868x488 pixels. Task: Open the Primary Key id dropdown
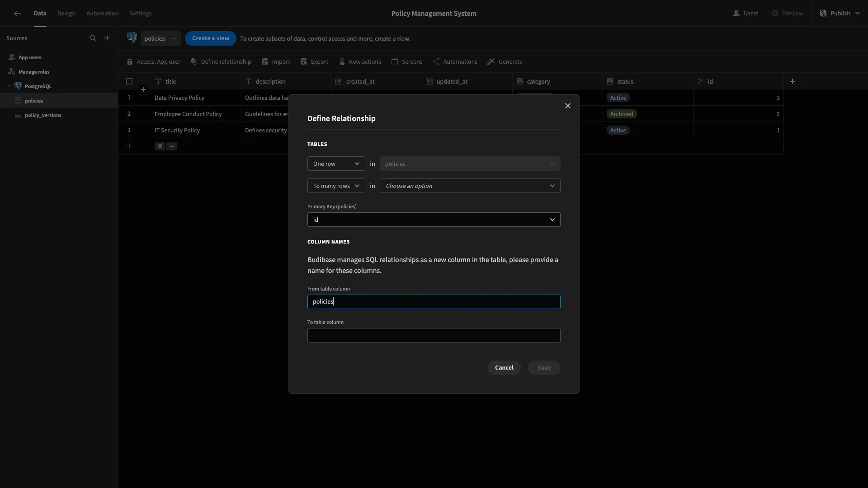(434, 220)
